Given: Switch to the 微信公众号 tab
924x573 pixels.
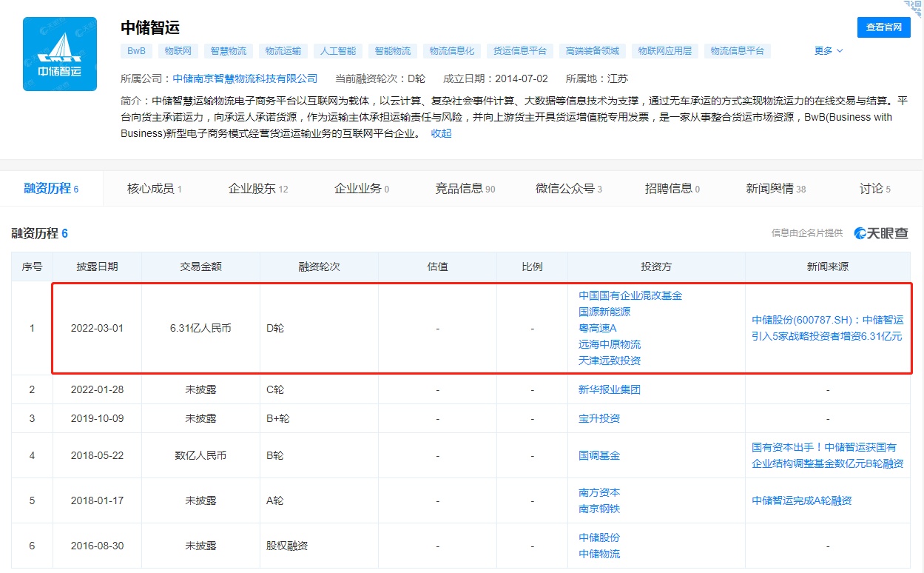Looking at the screenshot, I should point(569,189).
